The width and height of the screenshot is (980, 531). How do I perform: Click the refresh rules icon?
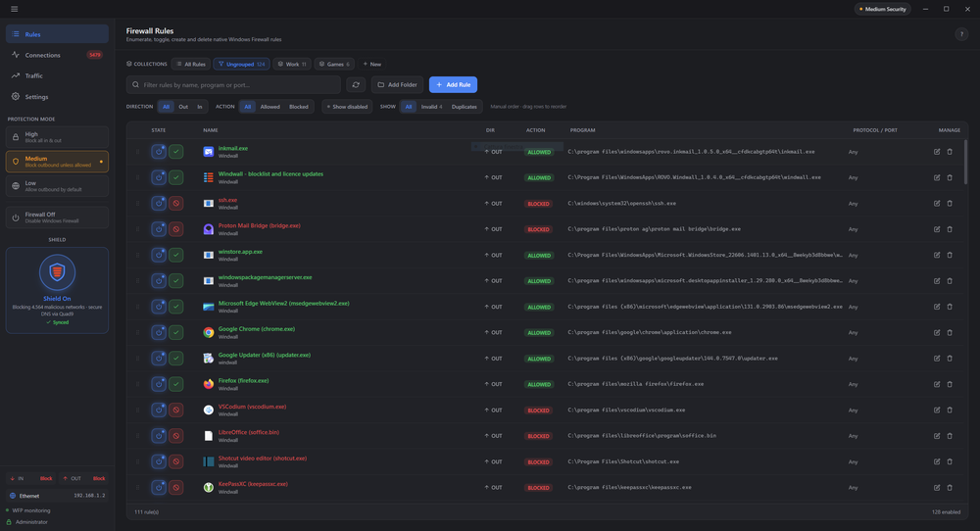tap(356, 84)
